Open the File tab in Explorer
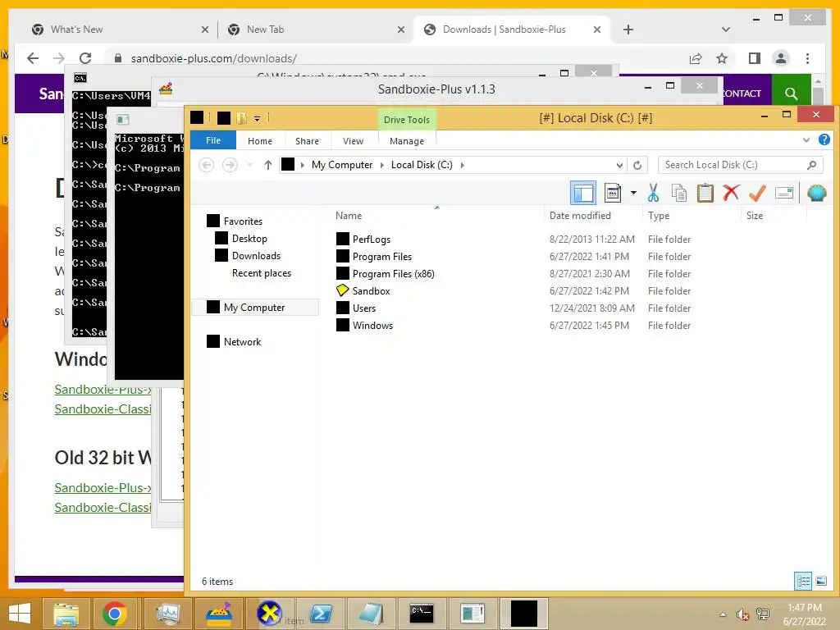 [x=213, y=140]
